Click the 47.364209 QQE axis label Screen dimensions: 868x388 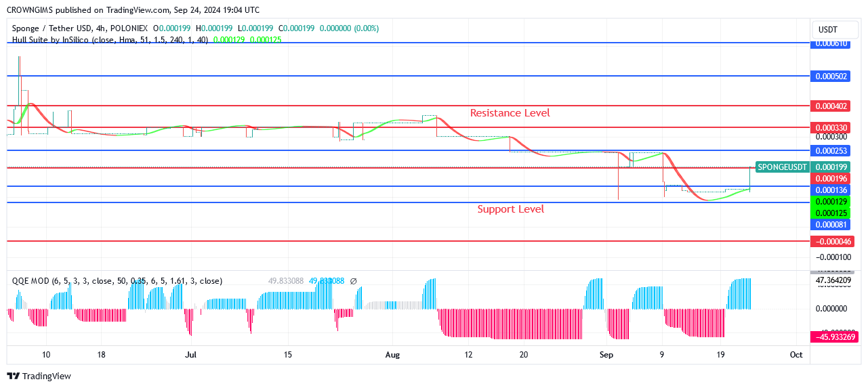[834, 280]
